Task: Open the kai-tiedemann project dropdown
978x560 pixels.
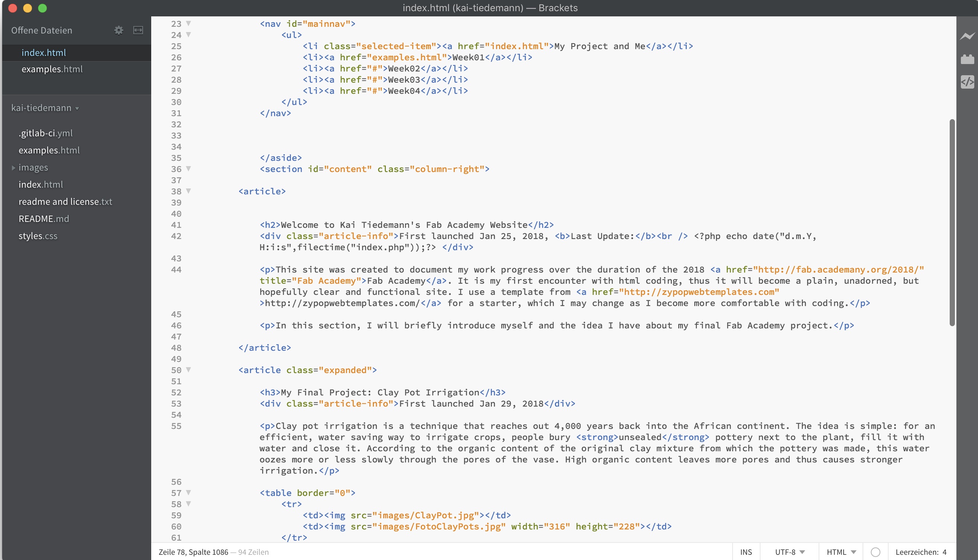Action: [x=45, y=108]
